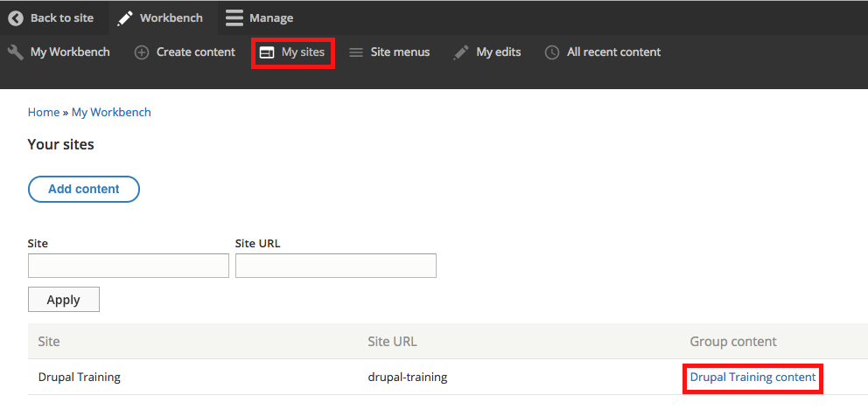868x416 pixels.
Task: Click the All recent content clock icon
Action: pyautogui.click(x=552, y=52)
